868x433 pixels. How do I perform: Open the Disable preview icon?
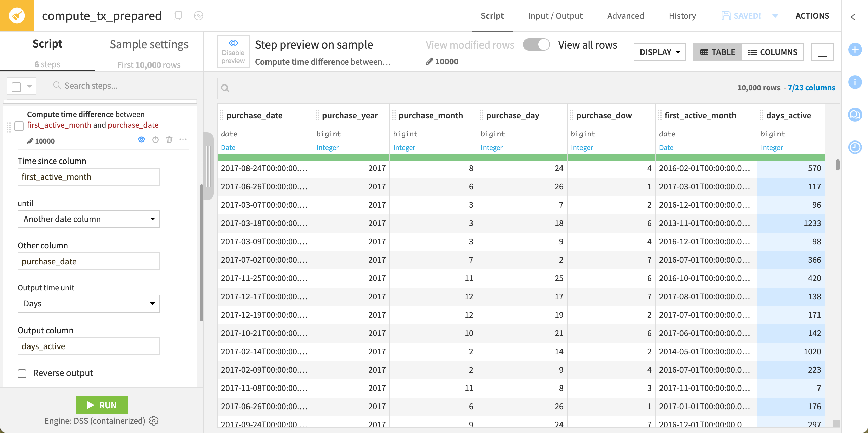(233, 52)
